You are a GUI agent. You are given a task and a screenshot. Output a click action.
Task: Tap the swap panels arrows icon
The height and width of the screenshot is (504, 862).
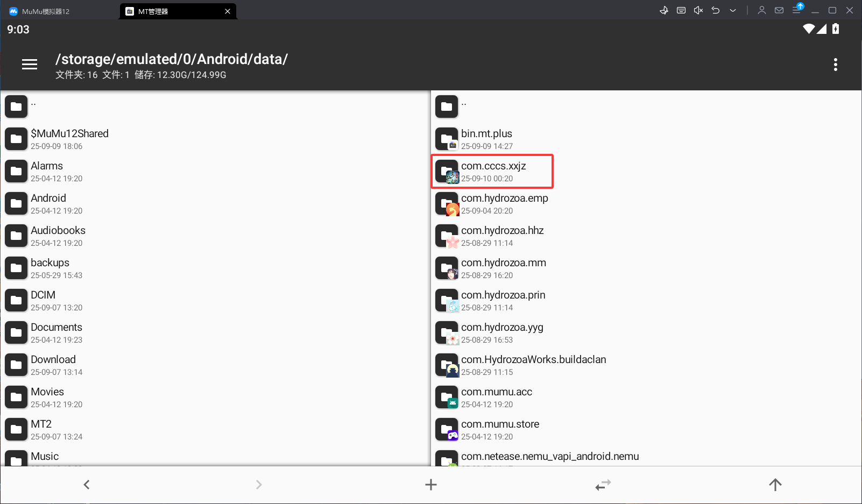tap(603, 485)
